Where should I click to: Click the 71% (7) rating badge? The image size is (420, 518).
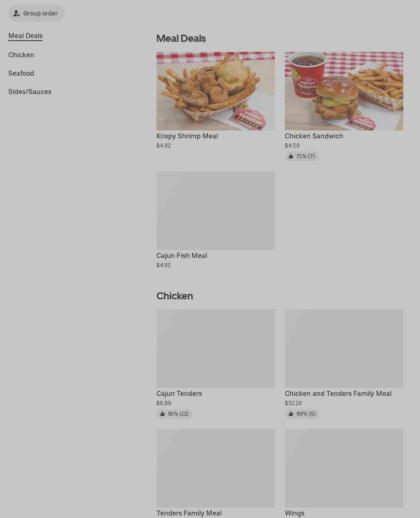(x=302, y=156)
